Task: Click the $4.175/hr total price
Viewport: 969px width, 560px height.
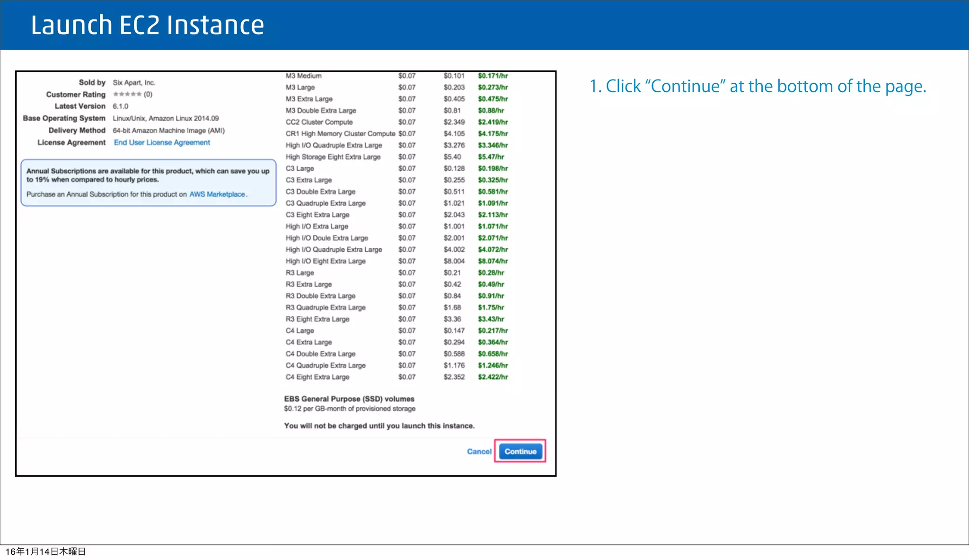Action: [x=493, y=134]
